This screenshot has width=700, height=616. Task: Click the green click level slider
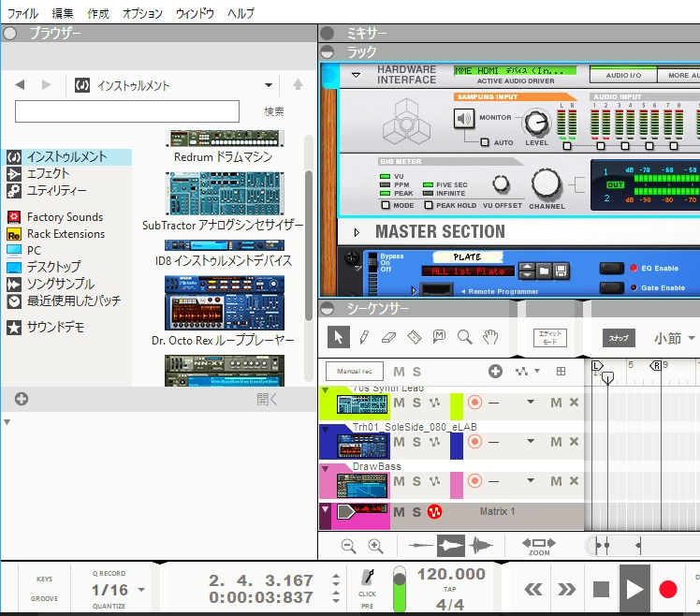click(x=399, y=589)
